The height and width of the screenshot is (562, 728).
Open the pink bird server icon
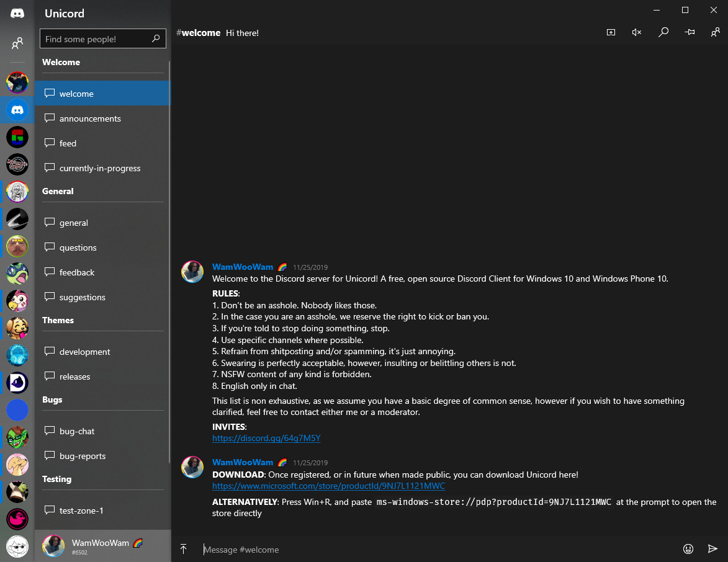click(x=17, y=301)
